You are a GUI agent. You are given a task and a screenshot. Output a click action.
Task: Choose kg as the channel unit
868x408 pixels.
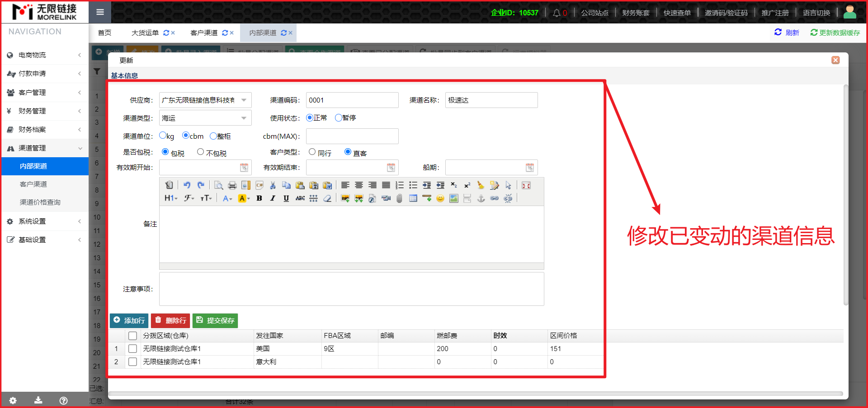coord(163,136)
